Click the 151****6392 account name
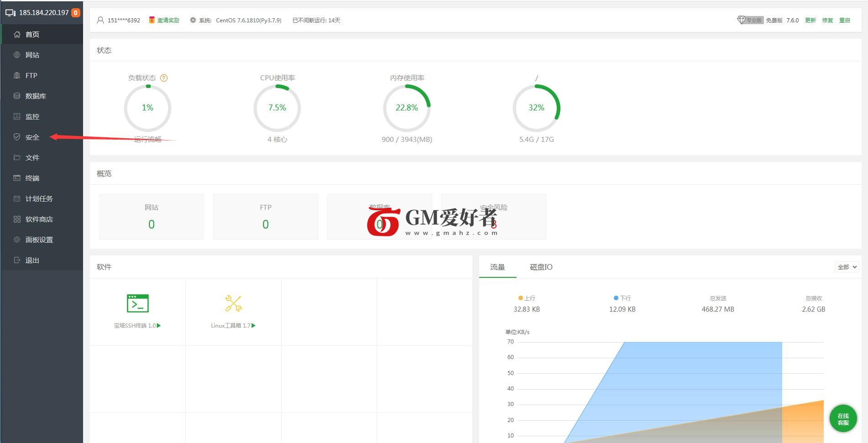Screen dimensions: 868x443 point(124,20)
